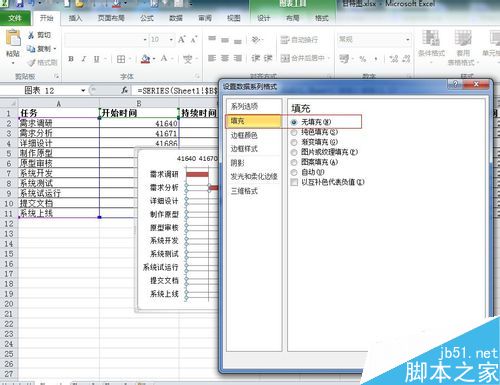
Task: Select Solid fill (纯色填充) radio button
Action: (x=294, y=132)
